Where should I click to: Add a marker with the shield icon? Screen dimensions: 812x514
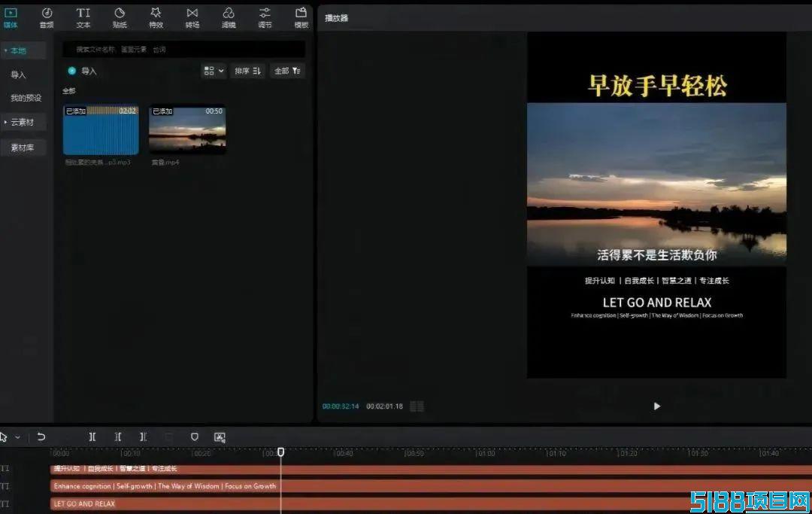point(194,437)
